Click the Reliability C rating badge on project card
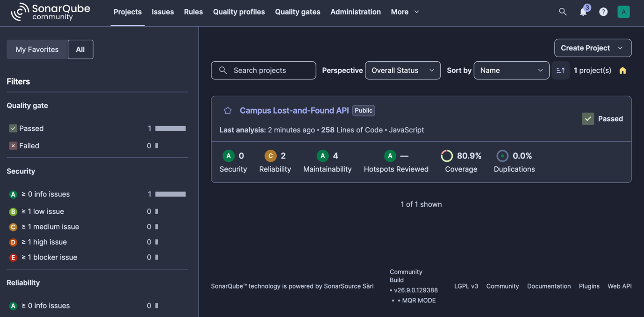 coord(270,156)
